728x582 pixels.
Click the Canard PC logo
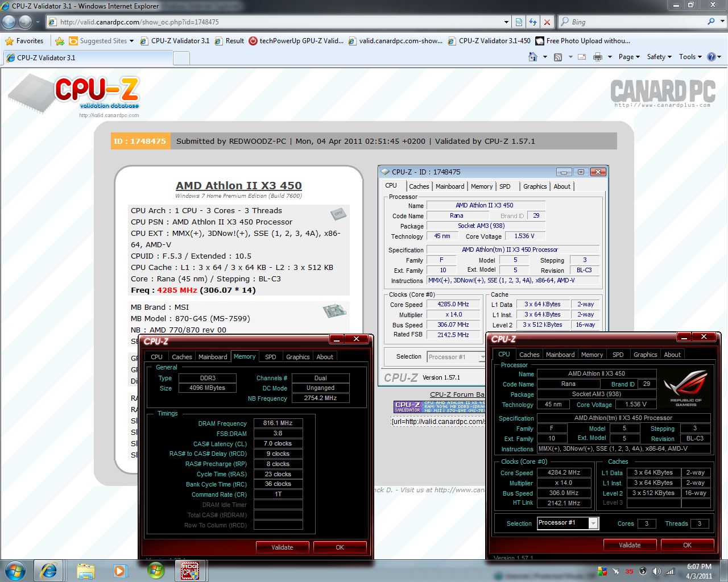663,93
